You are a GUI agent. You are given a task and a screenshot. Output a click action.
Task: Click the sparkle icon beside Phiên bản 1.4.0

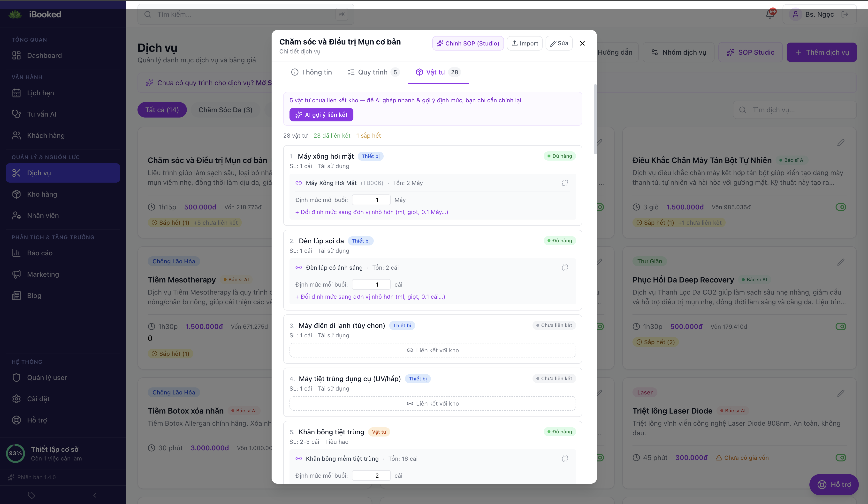[x=11, y=477]
